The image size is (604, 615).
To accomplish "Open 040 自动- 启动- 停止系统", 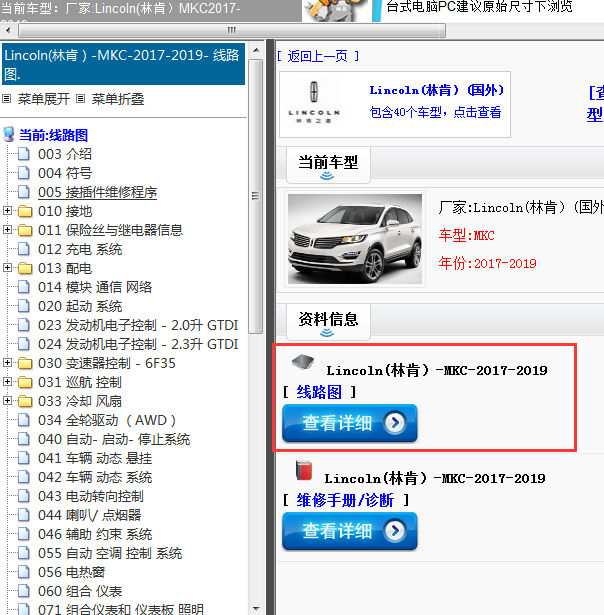I will pyautogui.click(x=114, y=439).
